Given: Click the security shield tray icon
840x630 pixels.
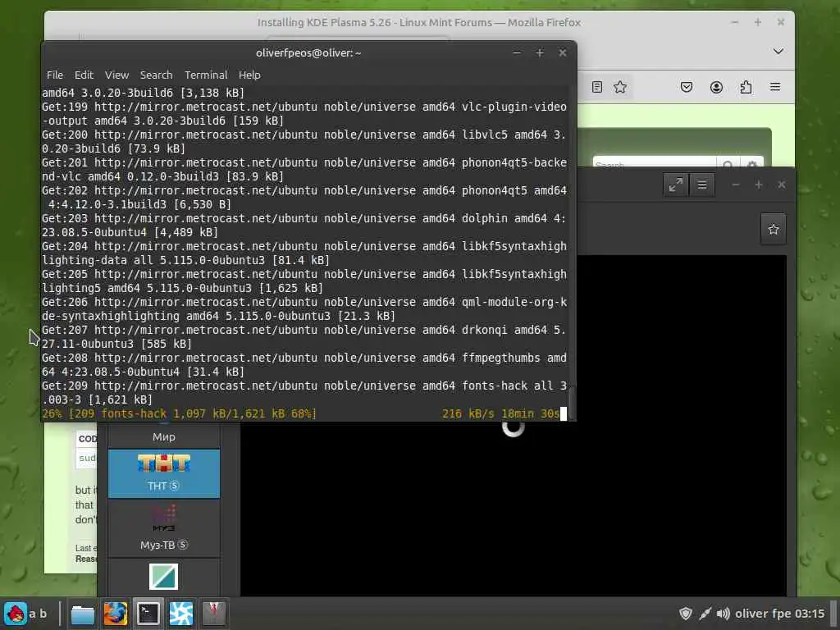Looking at the screenshot, I should pyautogui.click(x=685, y=614).
